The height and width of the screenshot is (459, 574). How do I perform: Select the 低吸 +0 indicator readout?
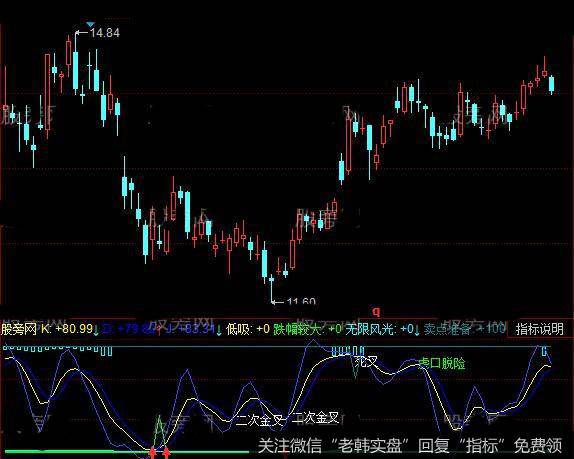click(247, 329)
